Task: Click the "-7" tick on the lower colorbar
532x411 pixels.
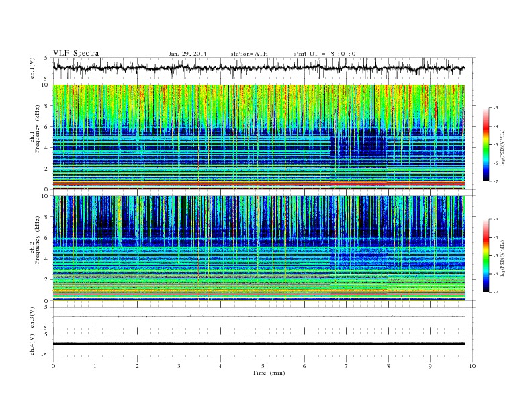Action: tap(496, 292)
